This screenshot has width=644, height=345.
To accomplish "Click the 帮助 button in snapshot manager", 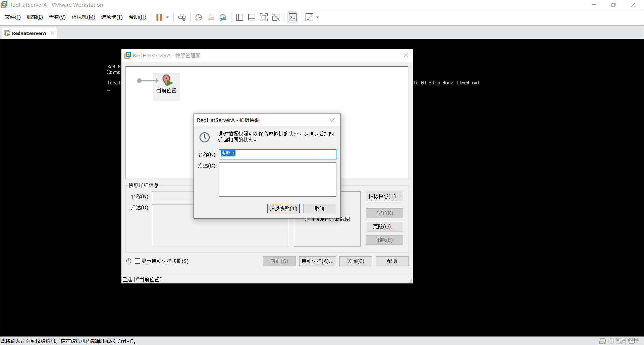I will coord(392,261).
